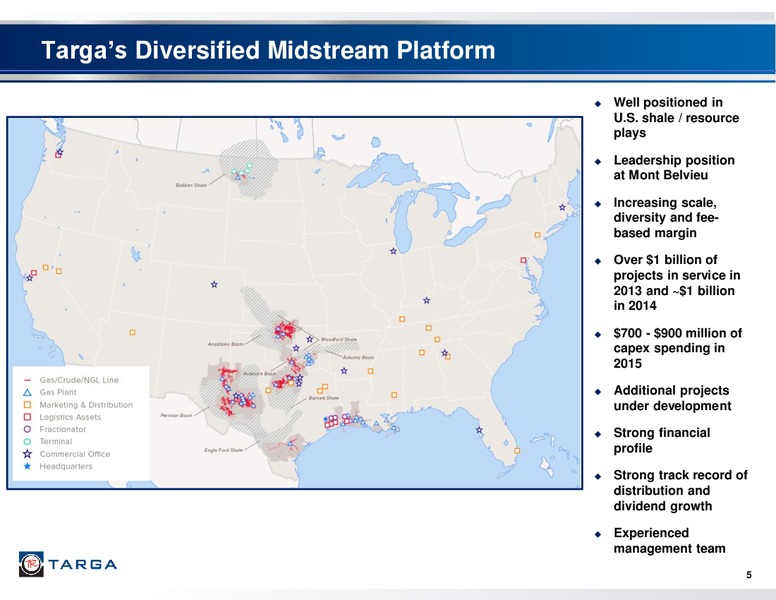The height and width of the screenshot is (600, 776).
Task: Click the bullet 'Leadership position at Mont Belvieu'
Action: pos(674,167)
